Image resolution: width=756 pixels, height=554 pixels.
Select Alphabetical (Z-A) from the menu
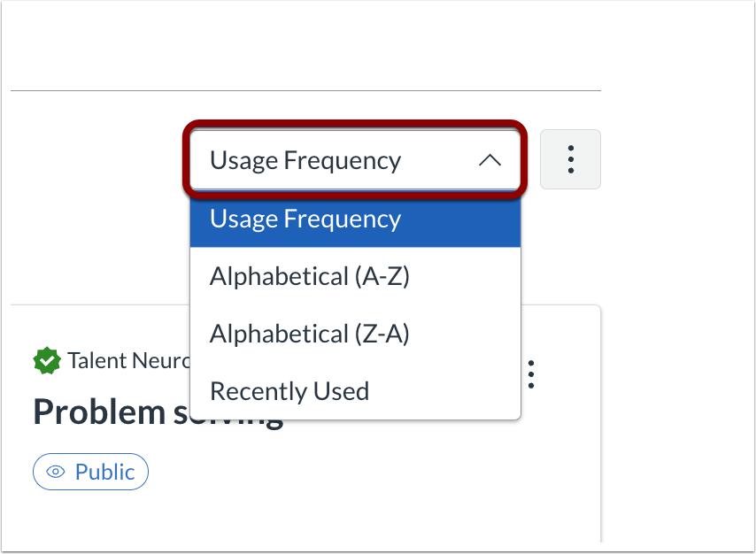tap(308, 334)
